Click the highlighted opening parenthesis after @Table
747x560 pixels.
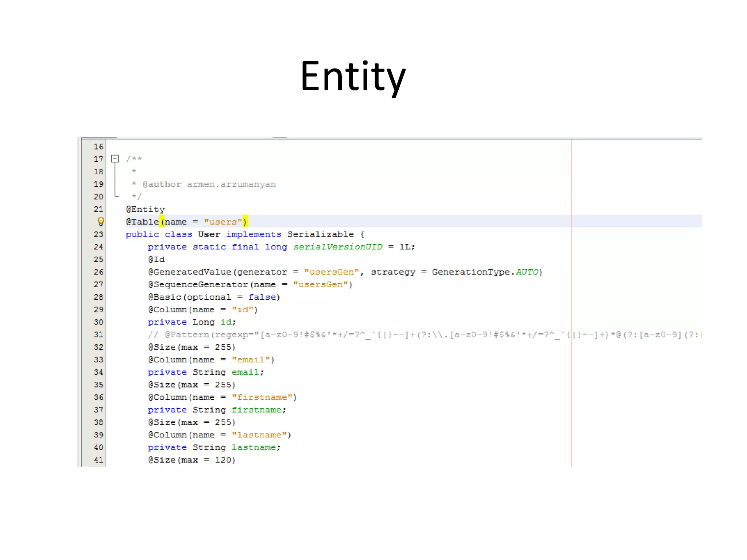click(x=162, y=222)
